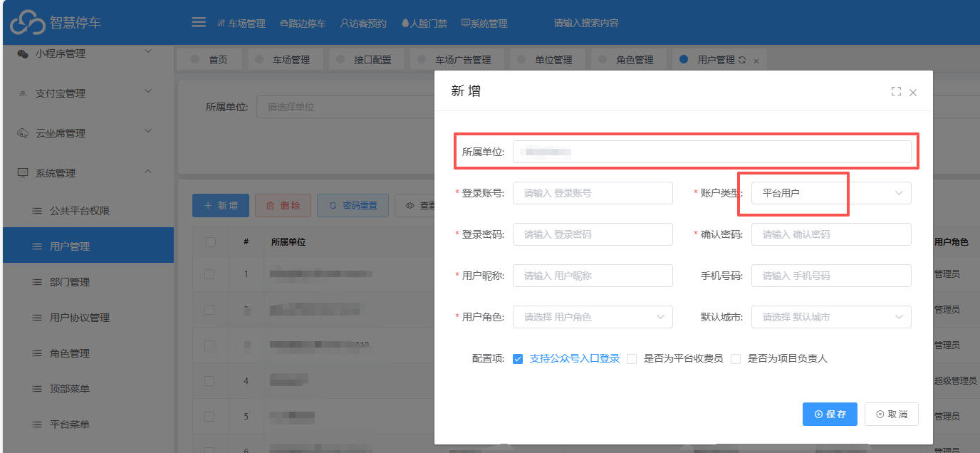Open the 账户类型 dropdown
The image size is (980, 453).
tap(831, 193)
